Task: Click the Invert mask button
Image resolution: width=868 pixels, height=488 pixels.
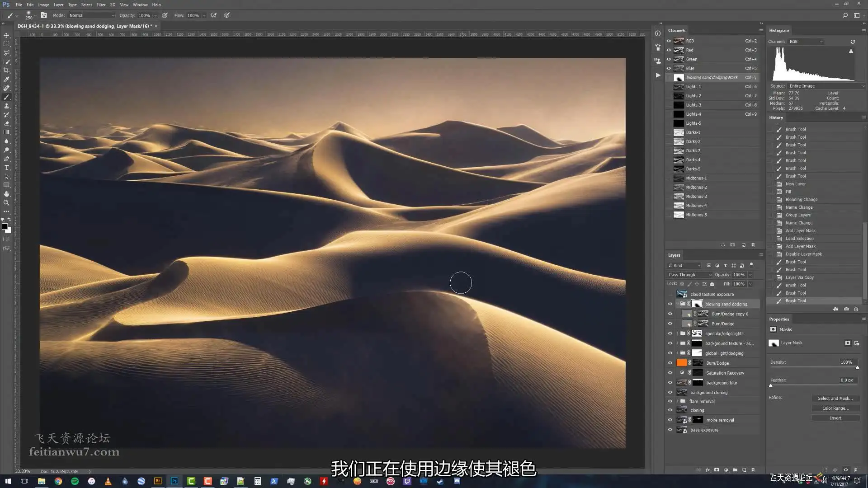Action: tap(835, 418)
